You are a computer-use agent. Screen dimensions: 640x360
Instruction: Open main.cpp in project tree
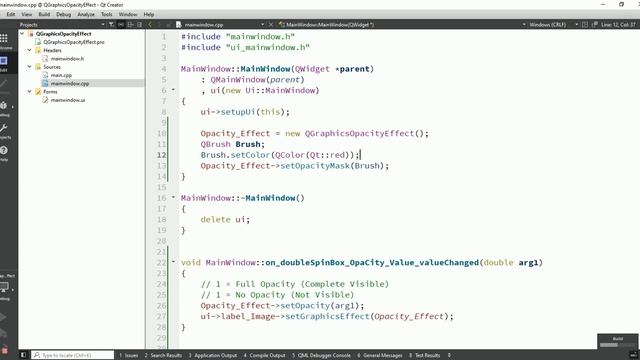[61, 75]
